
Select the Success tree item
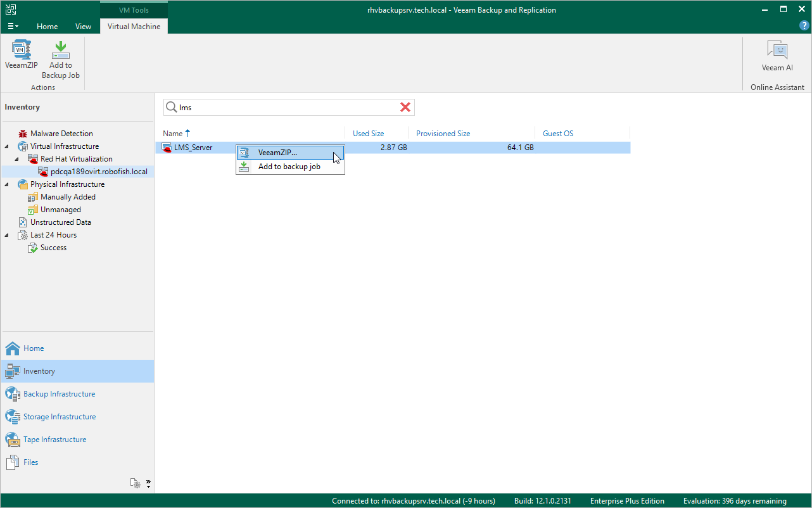click(x=53, y=248)
